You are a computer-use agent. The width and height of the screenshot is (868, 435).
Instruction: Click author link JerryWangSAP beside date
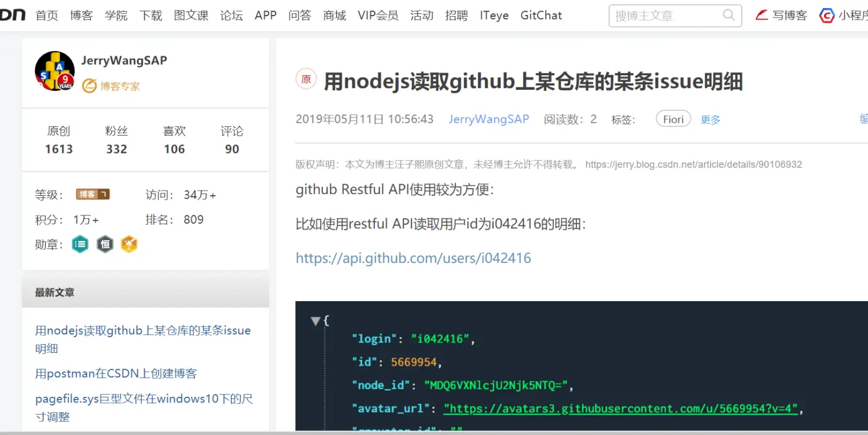pos(489,119)
